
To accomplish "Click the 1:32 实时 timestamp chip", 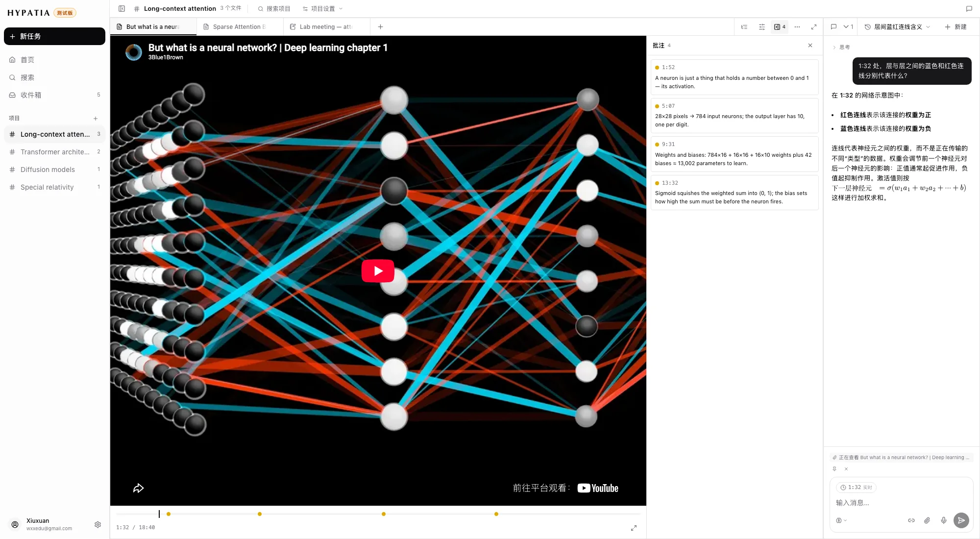I will [856, 488].
